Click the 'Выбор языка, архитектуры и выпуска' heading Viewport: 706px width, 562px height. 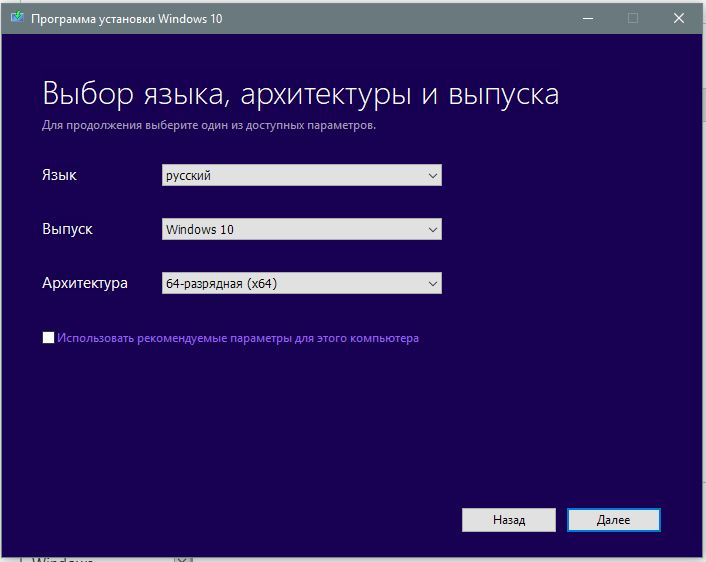(301, 94)
